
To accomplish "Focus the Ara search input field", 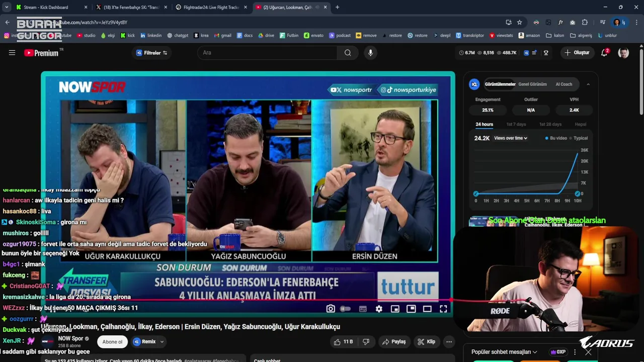I will 268,53.
